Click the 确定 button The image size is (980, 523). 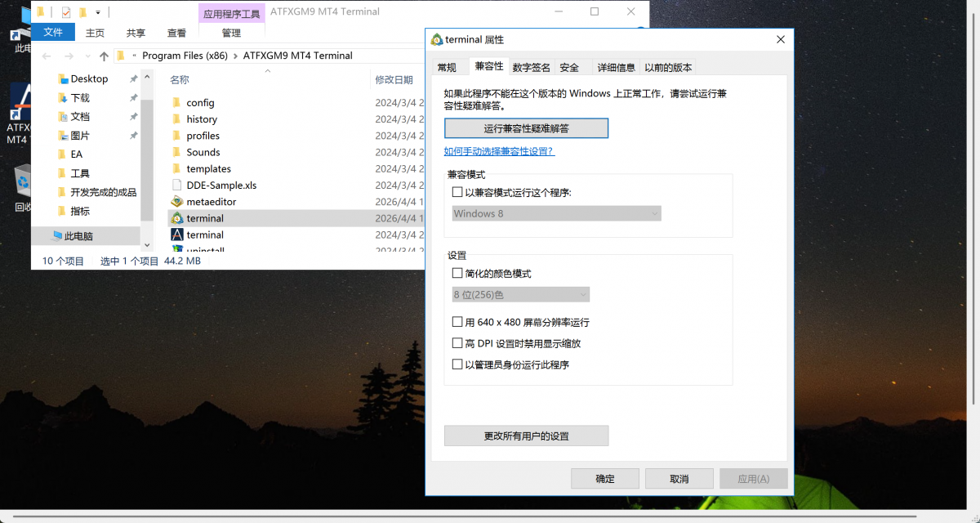605,479
